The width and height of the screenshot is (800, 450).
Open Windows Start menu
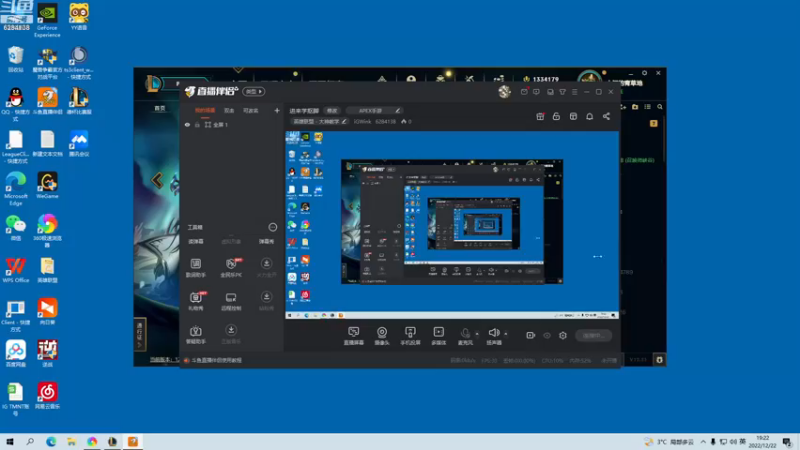click(10, 441)
